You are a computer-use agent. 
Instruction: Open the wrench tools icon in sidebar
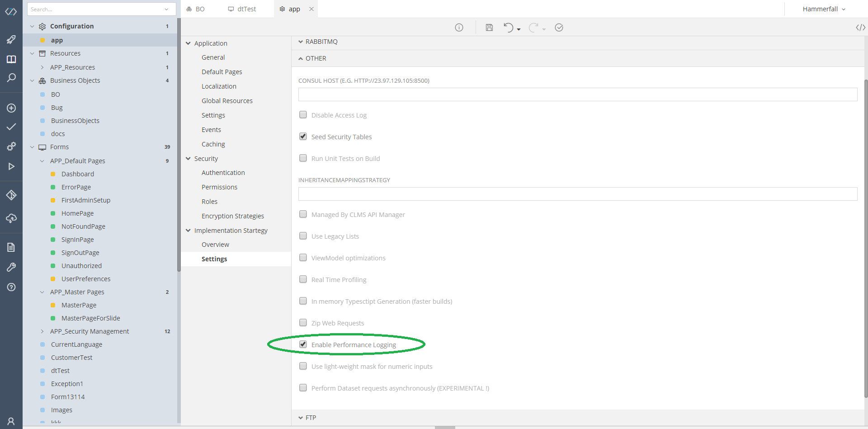(x=11, y=267)
